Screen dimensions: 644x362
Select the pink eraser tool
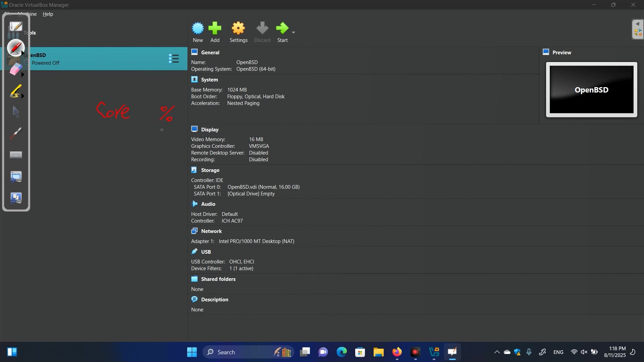(15, 70)
